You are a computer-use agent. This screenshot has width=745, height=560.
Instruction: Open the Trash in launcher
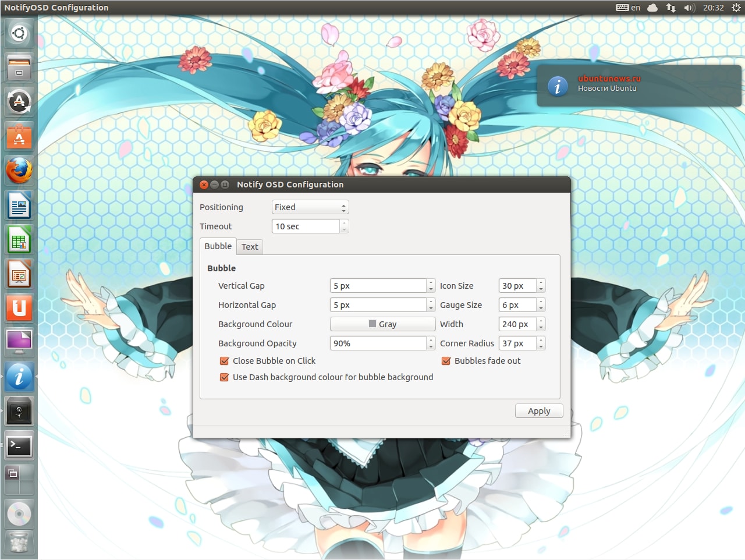coord(19,543)
